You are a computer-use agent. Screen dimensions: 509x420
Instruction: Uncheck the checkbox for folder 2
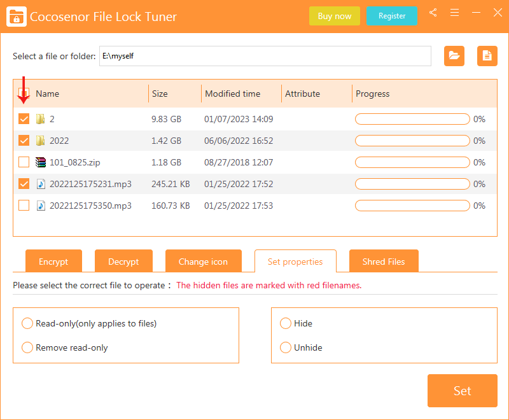point(24,119)
